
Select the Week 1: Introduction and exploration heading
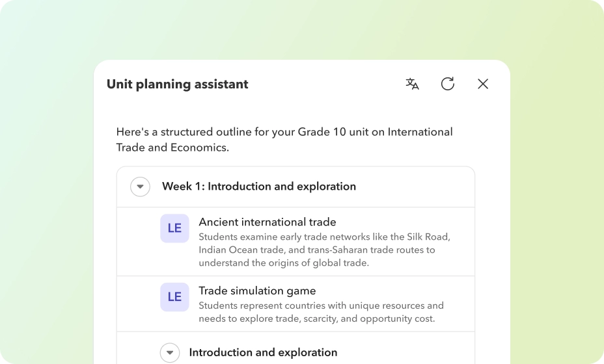point(259,187)
